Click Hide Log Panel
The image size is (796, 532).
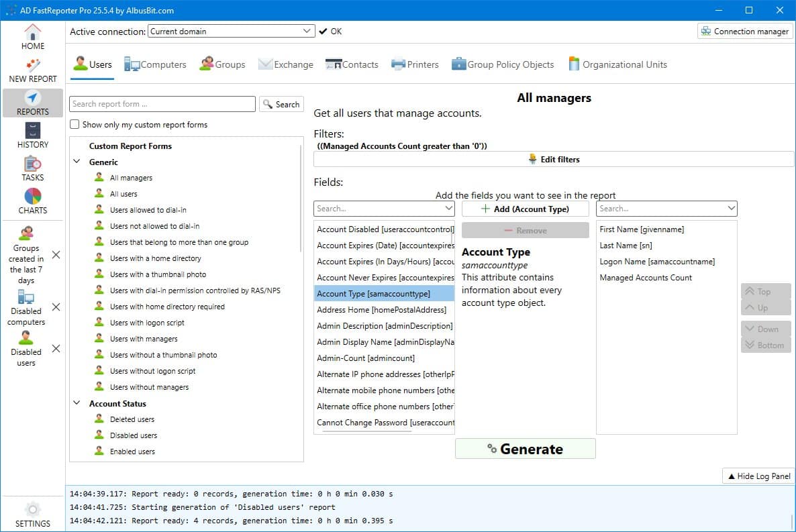point(759,476)
